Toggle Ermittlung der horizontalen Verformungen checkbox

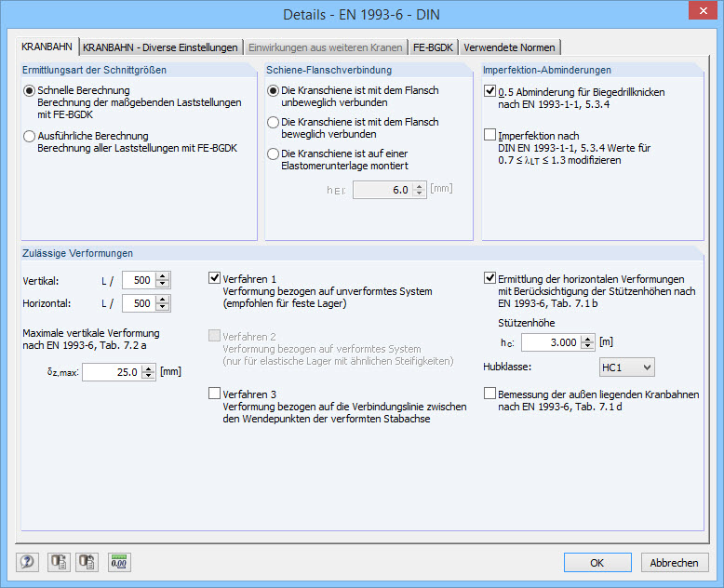[x=489, y=278]
